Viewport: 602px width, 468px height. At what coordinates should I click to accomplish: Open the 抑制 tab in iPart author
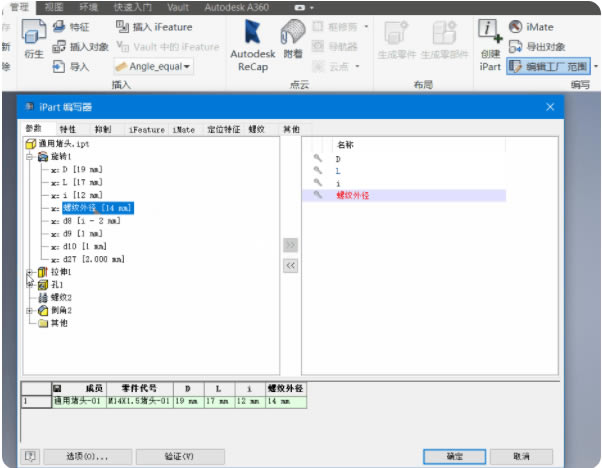[x=103, y=129]
